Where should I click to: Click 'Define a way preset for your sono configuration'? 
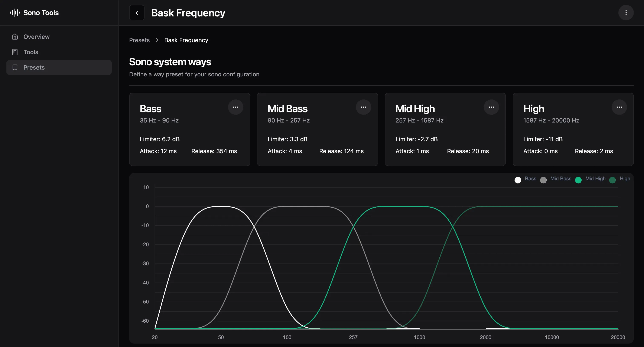click(194, 74)
